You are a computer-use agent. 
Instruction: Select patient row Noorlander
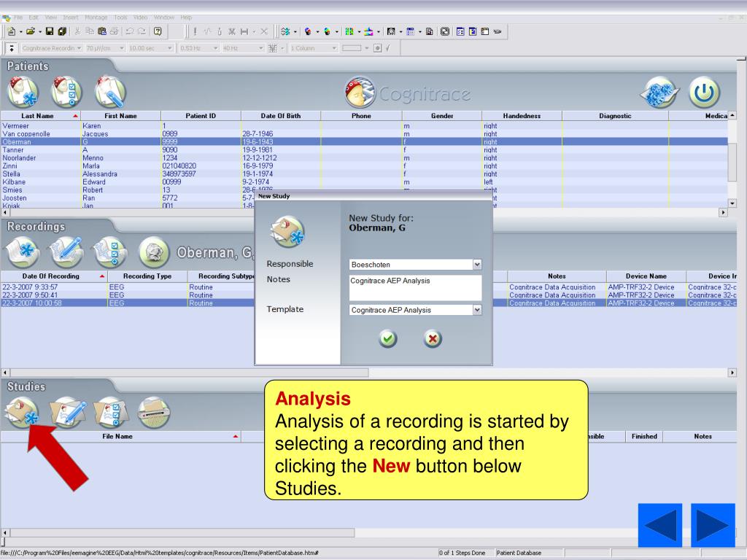coord(364,158)
